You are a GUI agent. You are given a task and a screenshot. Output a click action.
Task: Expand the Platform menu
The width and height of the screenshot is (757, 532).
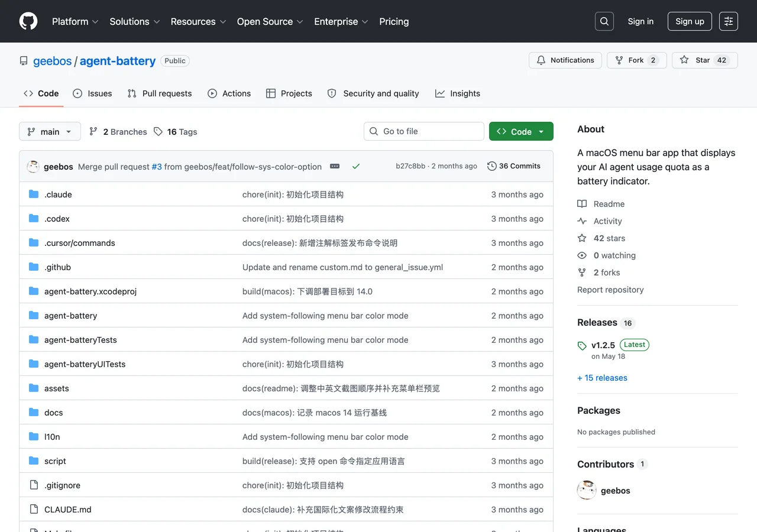(x=75, y=21)
